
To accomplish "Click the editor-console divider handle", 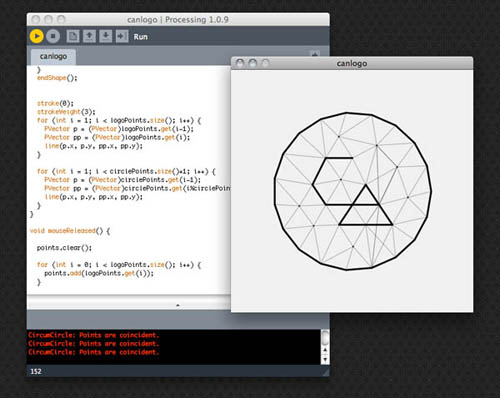I will pos(178,305).
